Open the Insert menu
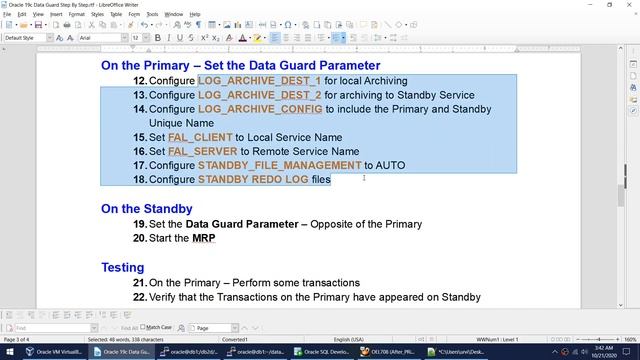This screenshot has height=360, width=640. point(56,14)
